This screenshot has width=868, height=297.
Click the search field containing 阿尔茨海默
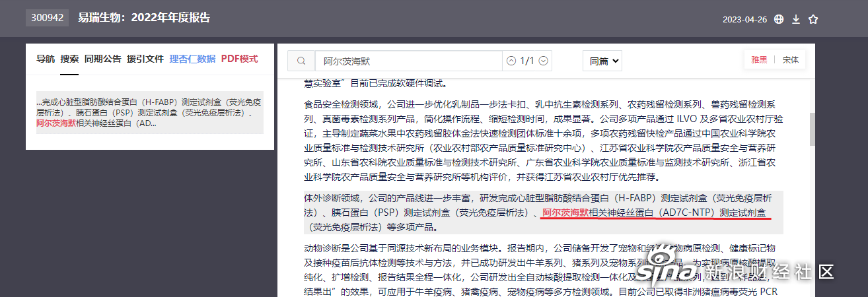click(x=408, y=61)
